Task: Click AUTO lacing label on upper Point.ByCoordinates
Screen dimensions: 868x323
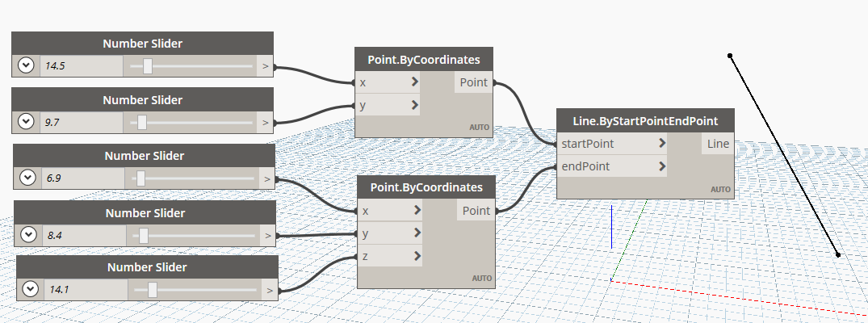Action: (480, 128)
